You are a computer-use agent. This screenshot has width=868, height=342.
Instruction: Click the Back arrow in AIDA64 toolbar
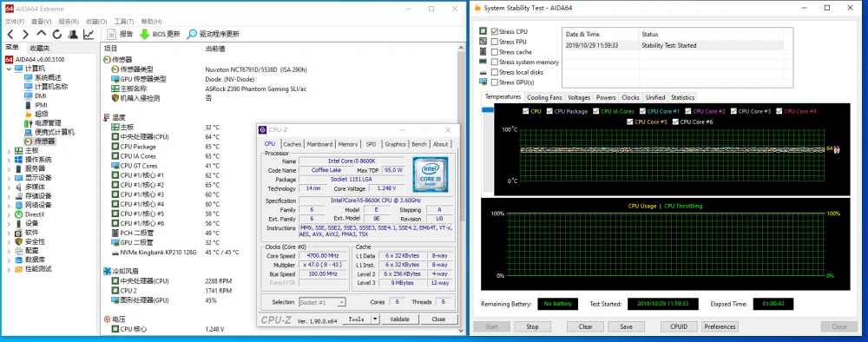point(10,35)
